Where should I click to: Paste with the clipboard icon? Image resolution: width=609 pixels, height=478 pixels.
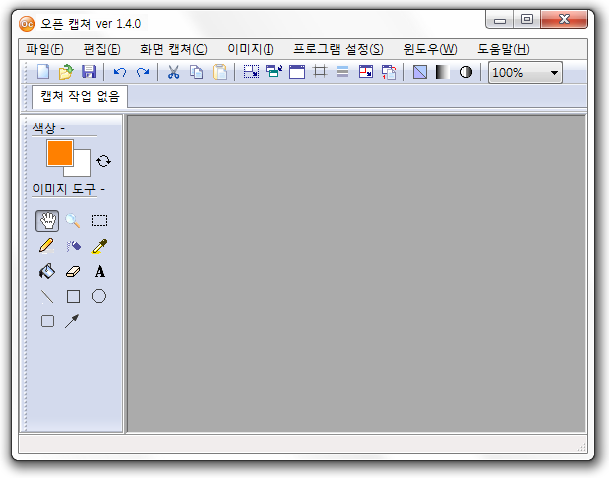click(220, 72)
